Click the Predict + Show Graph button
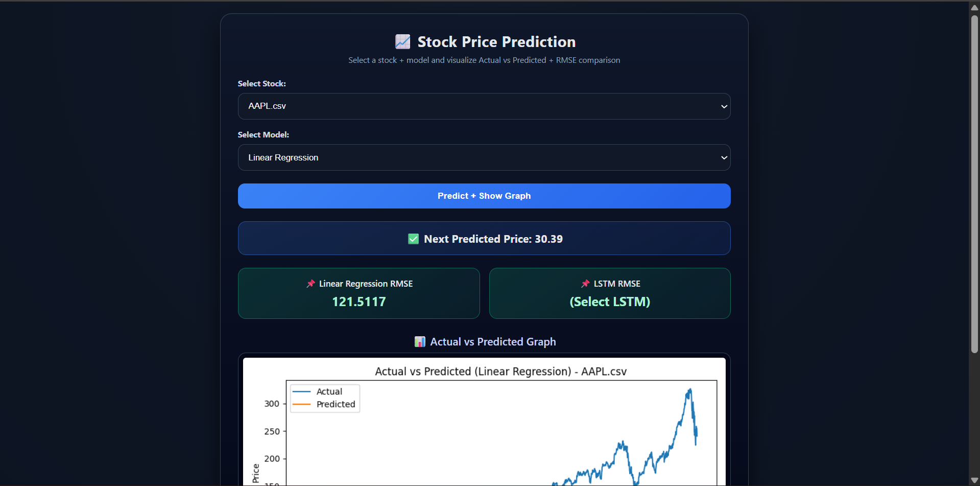 pyautogui.click(x=484, y=196)
